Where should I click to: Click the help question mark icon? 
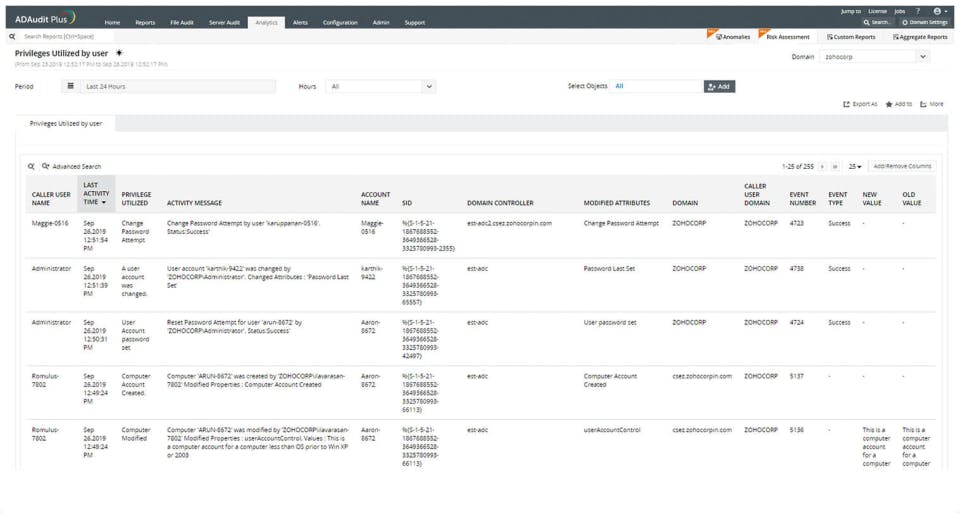tap(918, 11)
